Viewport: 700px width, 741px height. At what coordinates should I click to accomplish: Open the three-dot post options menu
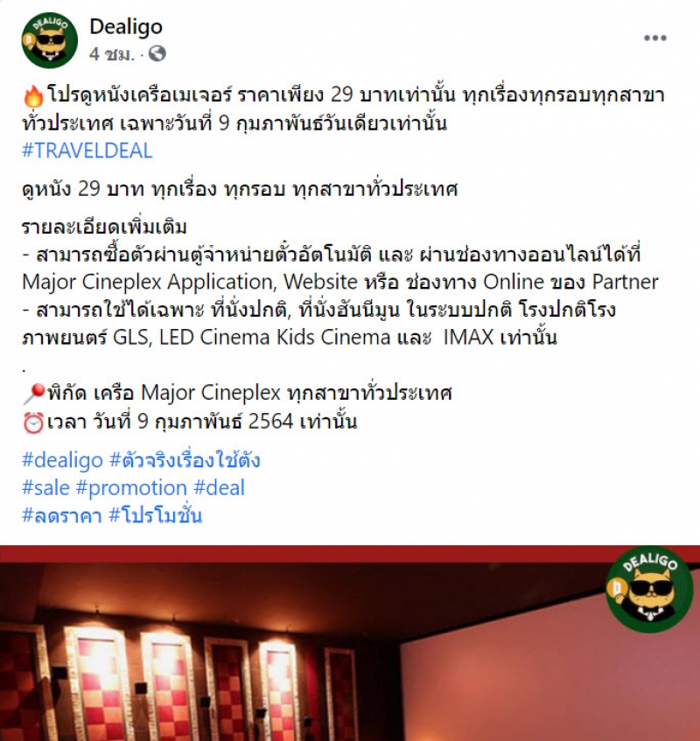point(655,38)
